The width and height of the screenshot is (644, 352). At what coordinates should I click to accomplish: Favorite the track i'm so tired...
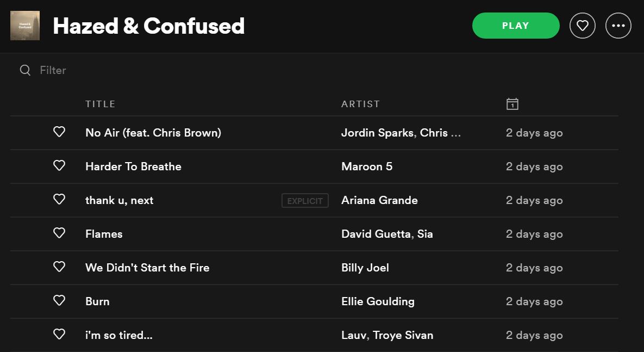coord(59,335)
